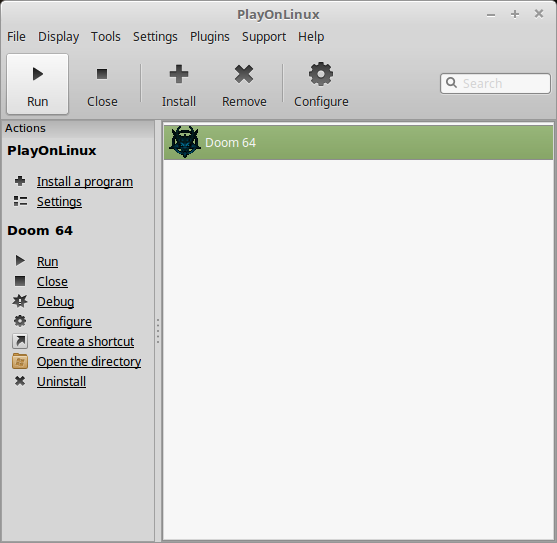Click the Doom 64 demon icon

185,142
